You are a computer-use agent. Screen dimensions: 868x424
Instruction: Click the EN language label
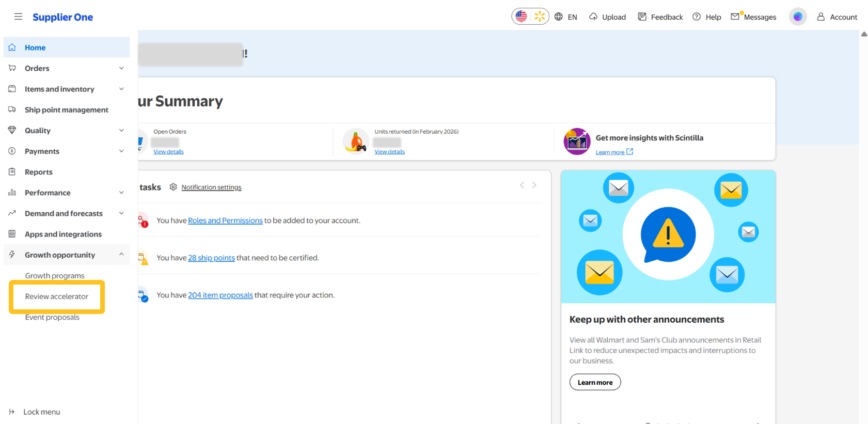click(x=572, y=17)
